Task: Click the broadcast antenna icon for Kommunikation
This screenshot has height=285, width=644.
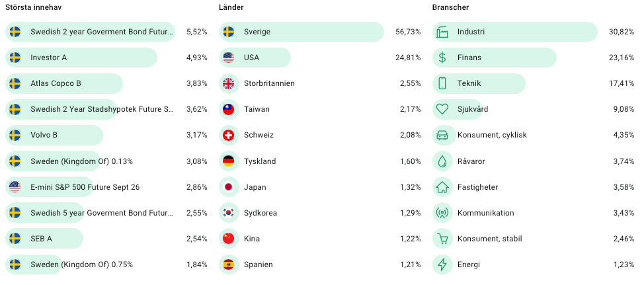Action: [442, 213]
